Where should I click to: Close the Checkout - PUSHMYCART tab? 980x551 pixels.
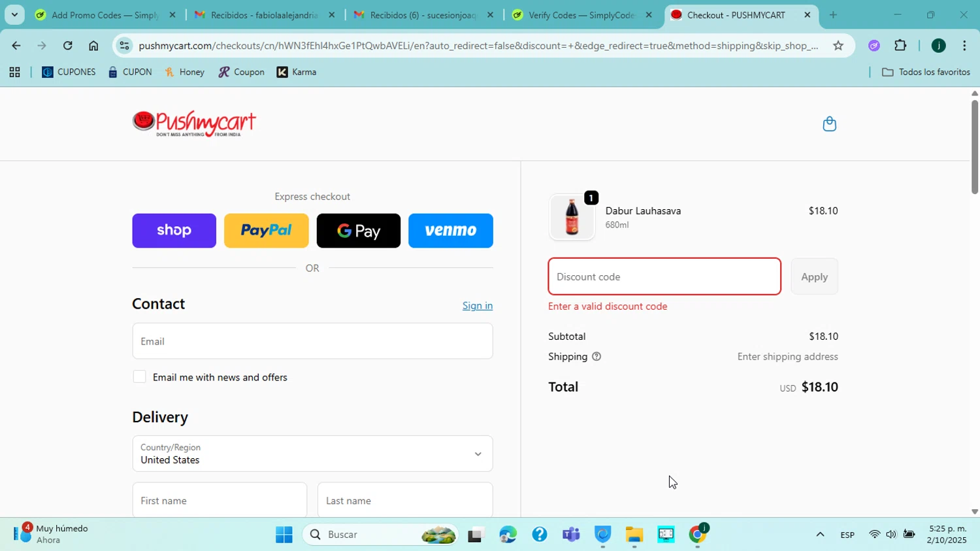tap(808, 15)
